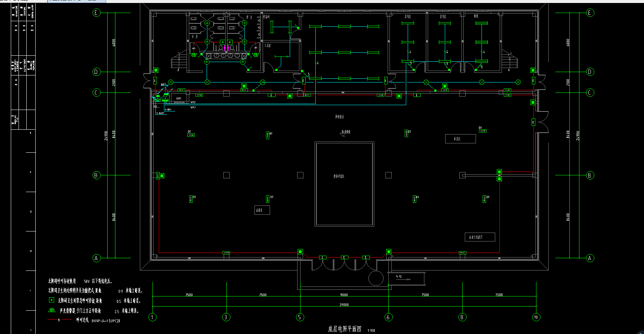Select the large central rectangle outline
The width and height of the screenshot is (644, 334).
coord(344,184)
